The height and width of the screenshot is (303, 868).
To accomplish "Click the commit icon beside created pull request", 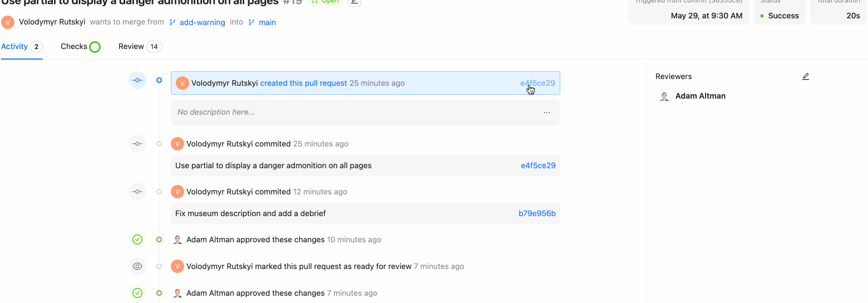I will click(137, 80).
